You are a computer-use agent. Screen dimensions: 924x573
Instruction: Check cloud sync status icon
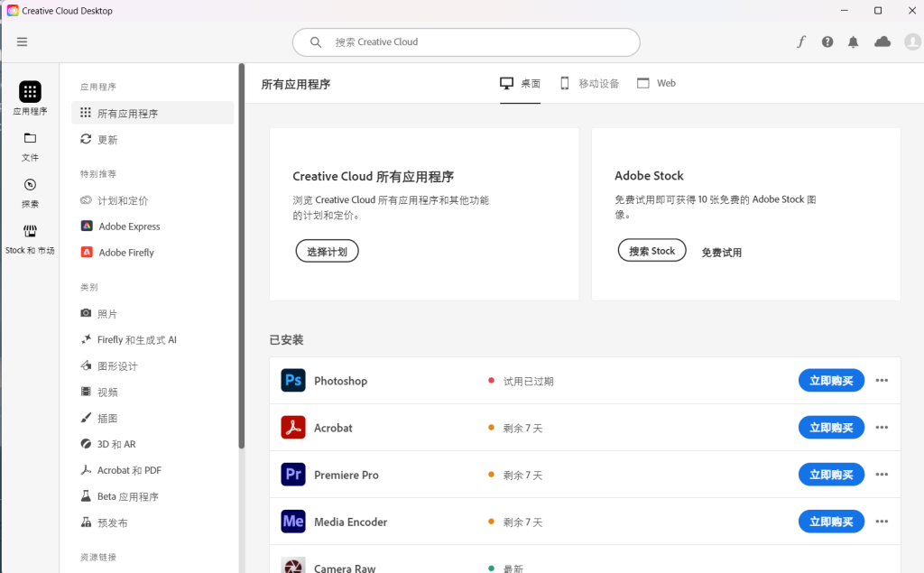(x=882, y=42)
